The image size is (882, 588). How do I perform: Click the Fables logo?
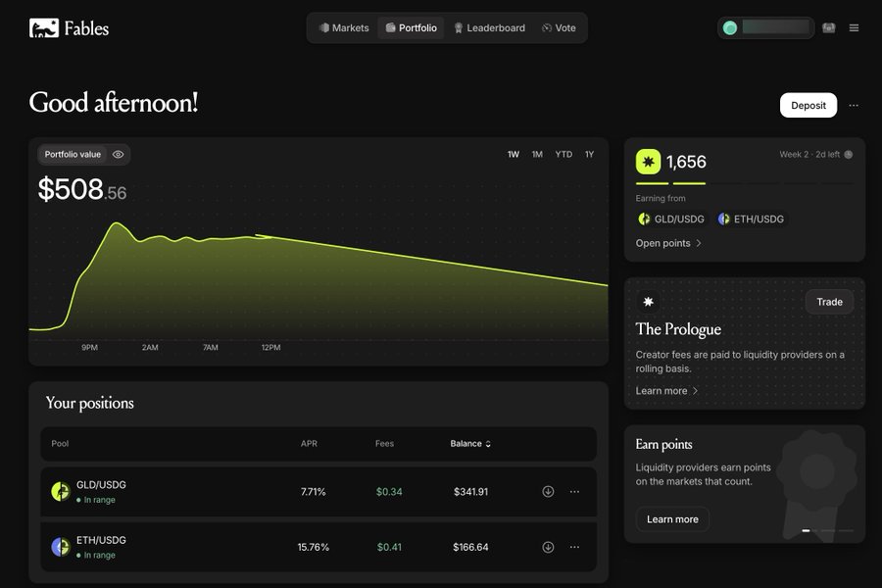(69, 28)
